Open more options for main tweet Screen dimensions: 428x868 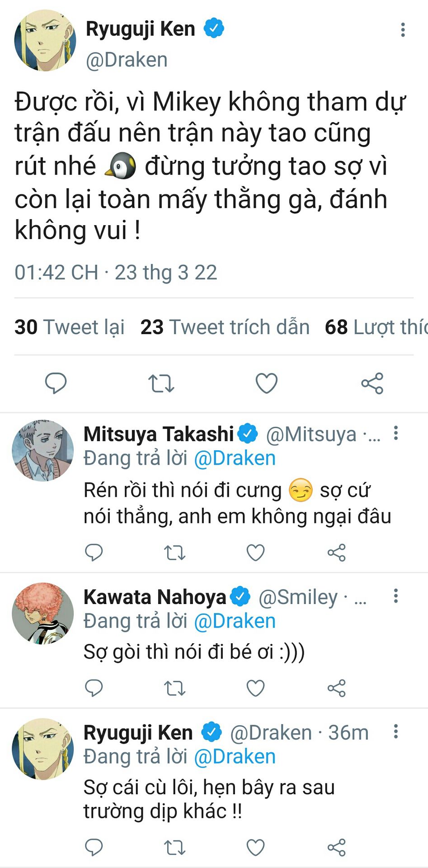click(403, 30)
